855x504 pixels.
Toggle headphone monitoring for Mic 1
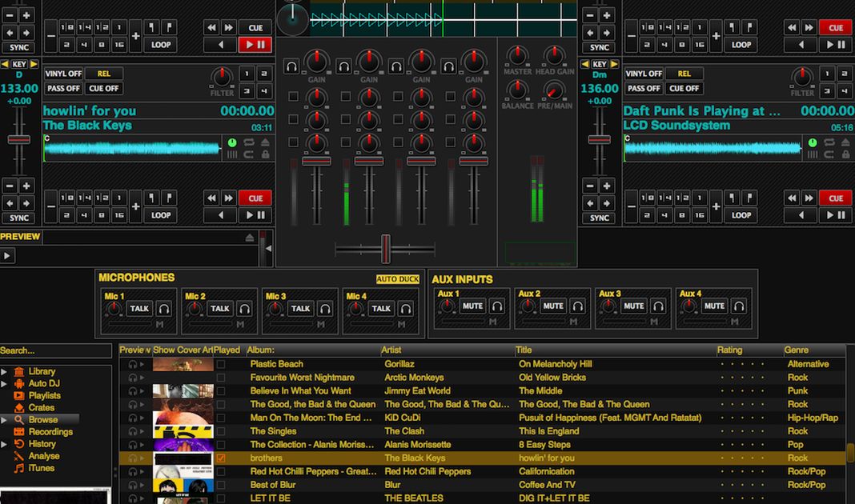point(164,308)
